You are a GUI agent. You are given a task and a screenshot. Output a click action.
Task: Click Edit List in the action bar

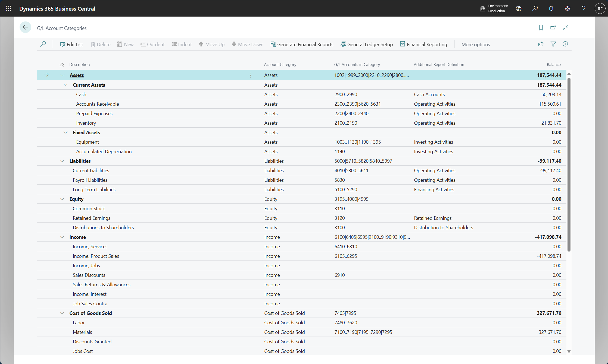pos(71,44)
